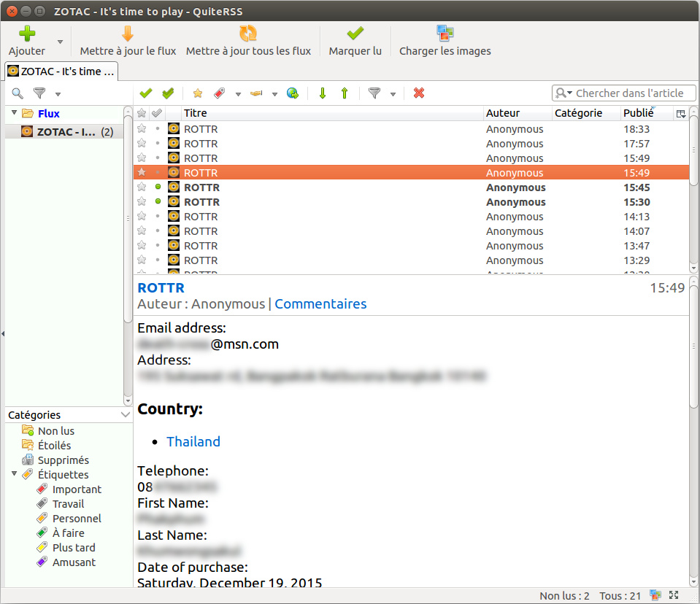Follow the Thailand country link

pos(193,441)
